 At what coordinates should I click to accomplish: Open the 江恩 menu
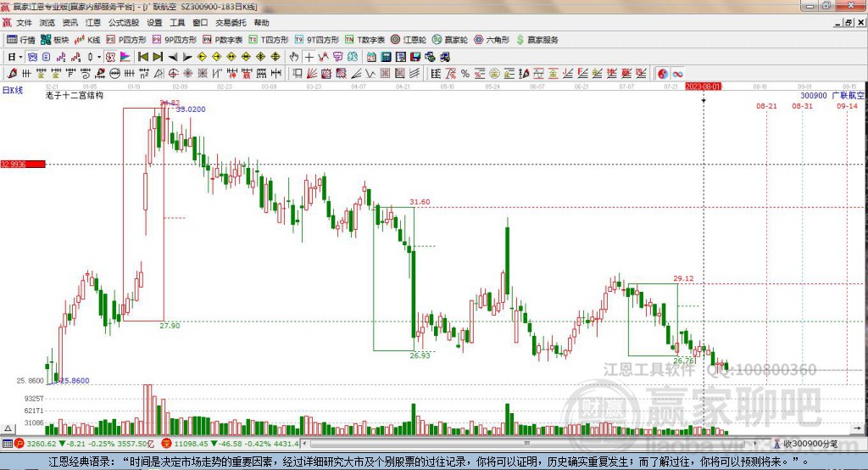(93, 23)
